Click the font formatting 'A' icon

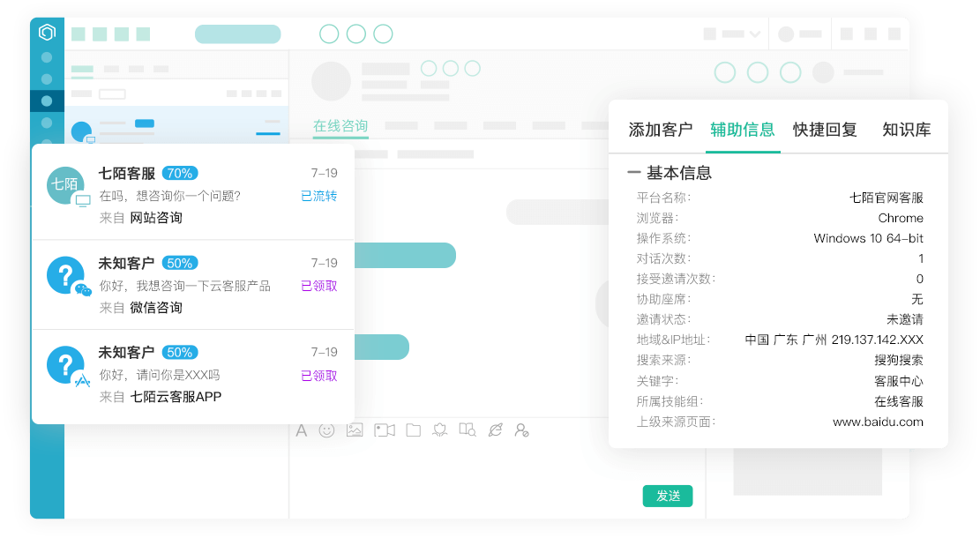302,430
